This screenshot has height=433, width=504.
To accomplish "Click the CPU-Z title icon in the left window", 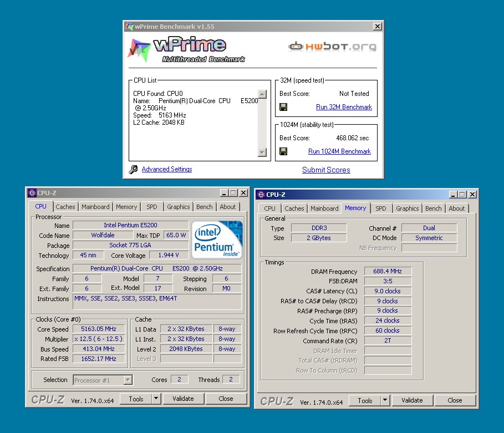I will point(32,193).
